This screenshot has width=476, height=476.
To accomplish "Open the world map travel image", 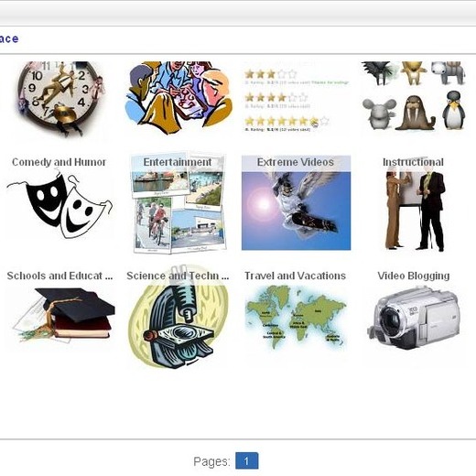I will pos(296,318).
